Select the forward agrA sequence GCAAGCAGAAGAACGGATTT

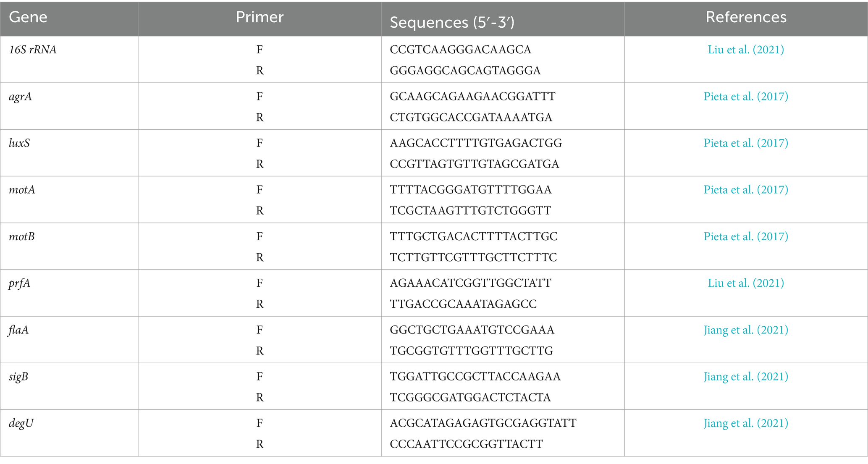[x=472, y=97]
